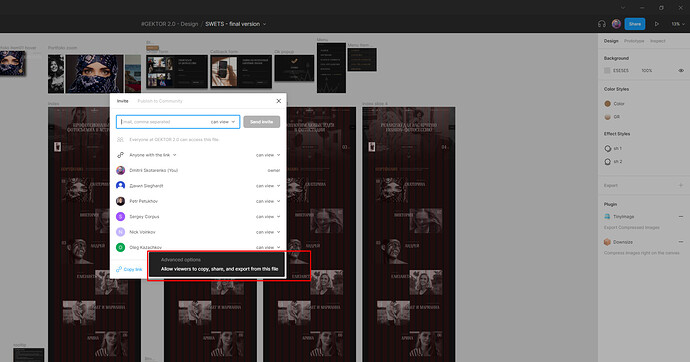Click the Copy link button
690x362 pixels.
[129, 269]
